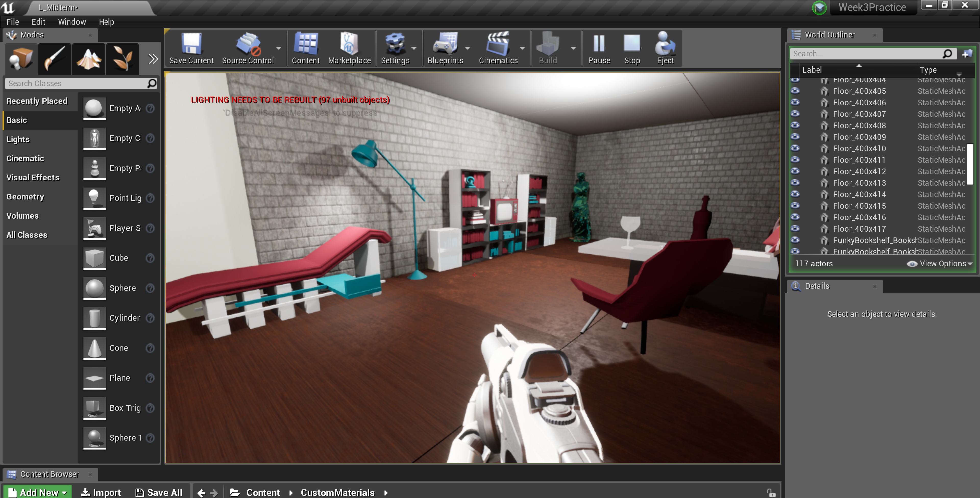Open the Help menu
980x498 pixels.
coord(106,22)
